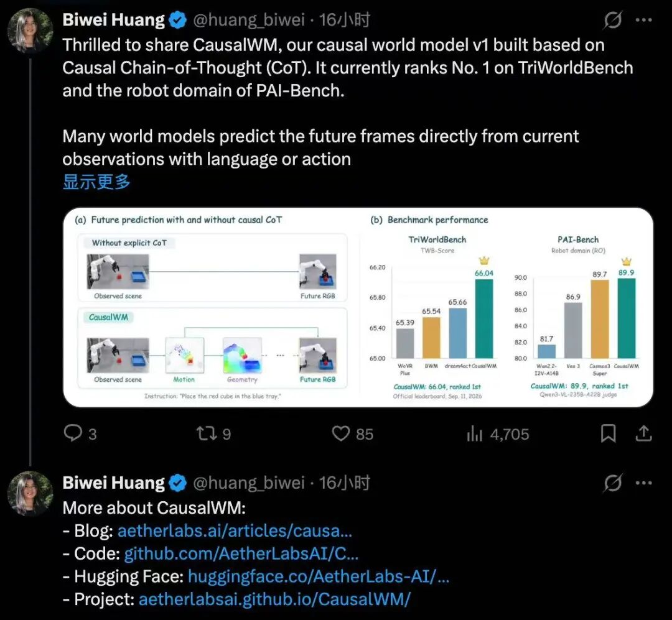Click the Grok icon on first tweet
This screenshot has height=620, width=672.
pyautogui.click(x=612, y=20)
